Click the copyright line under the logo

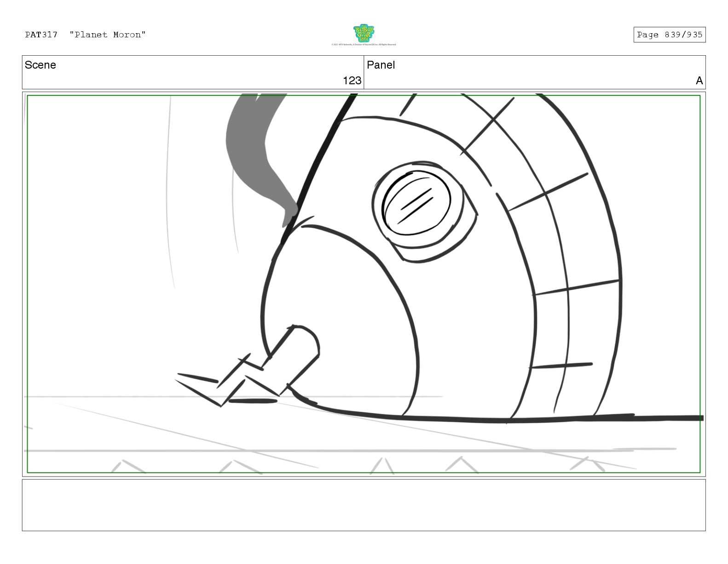364,45
